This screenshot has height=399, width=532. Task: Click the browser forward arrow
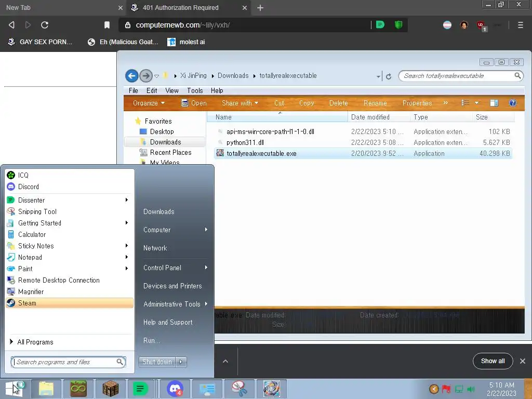(28, 25)
